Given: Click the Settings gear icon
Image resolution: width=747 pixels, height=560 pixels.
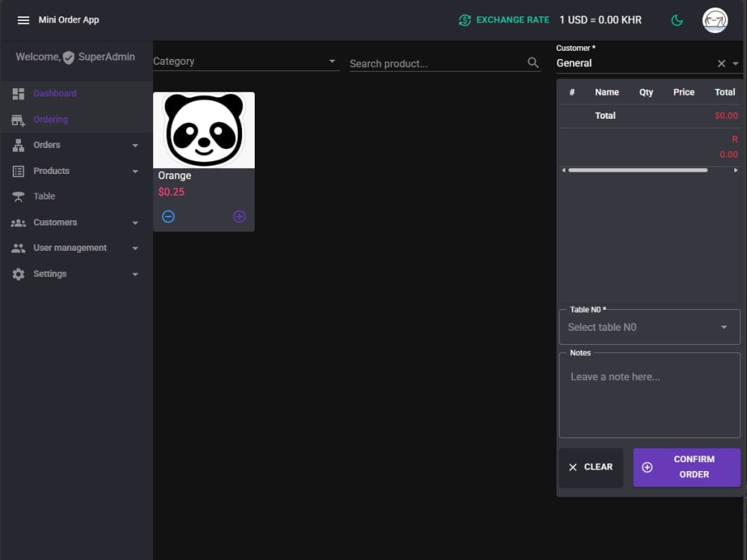Looking at the screenshot, I should [18, 274].
